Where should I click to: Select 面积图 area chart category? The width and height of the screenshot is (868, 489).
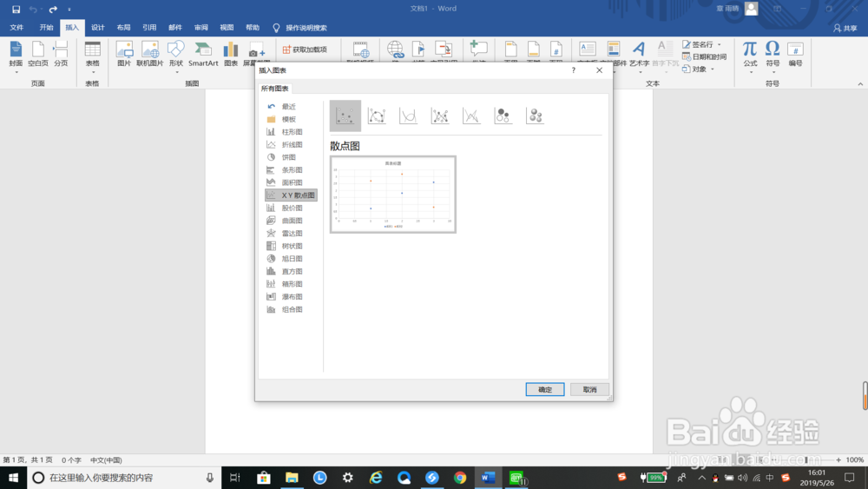click(291, 182)
